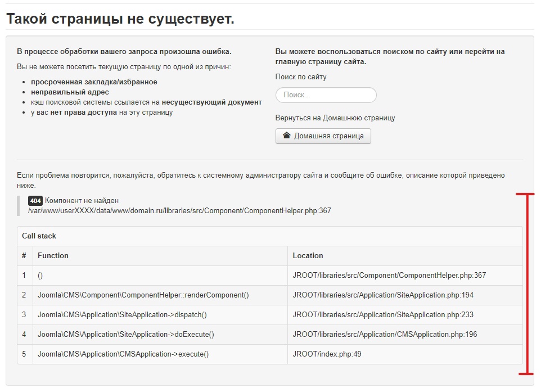Viewport: 541px width, 392px height.
Task: Select the SiteApplication->doExecute() function cell
Action: (126, 335)
